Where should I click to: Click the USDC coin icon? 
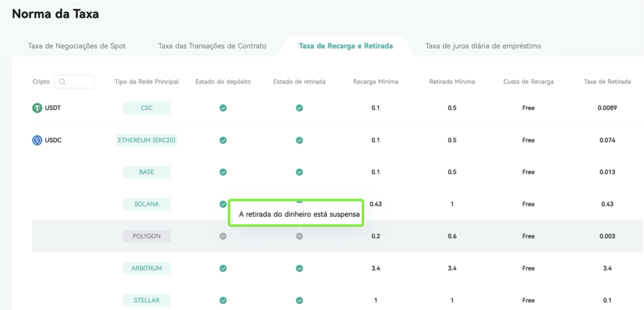36,140
